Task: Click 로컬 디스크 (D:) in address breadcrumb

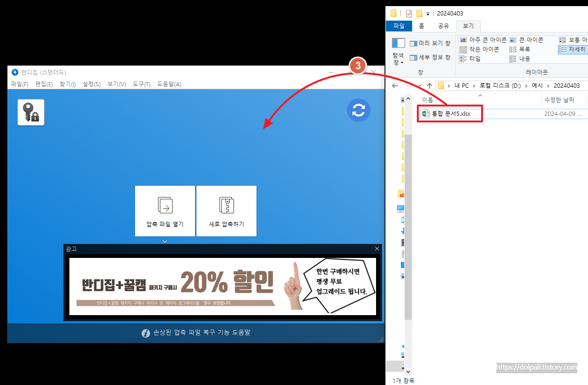Action: [x=499, y=86]
